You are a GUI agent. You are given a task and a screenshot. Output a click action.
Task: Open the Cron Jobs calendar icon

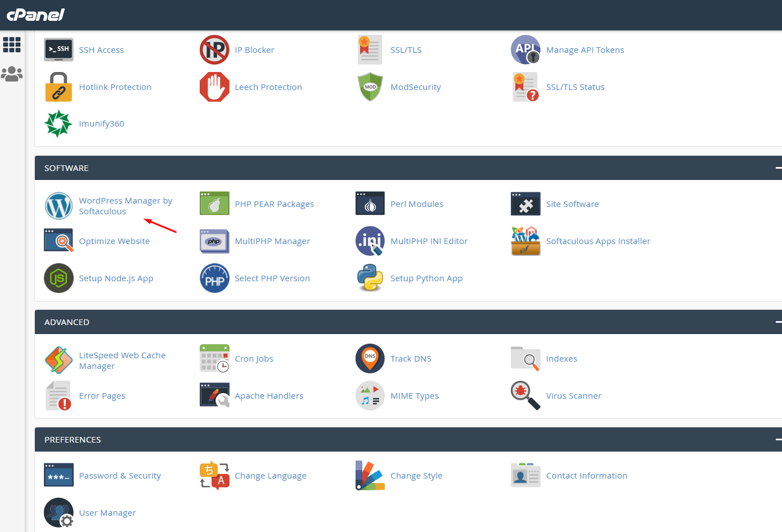click(x=214, y=359)
